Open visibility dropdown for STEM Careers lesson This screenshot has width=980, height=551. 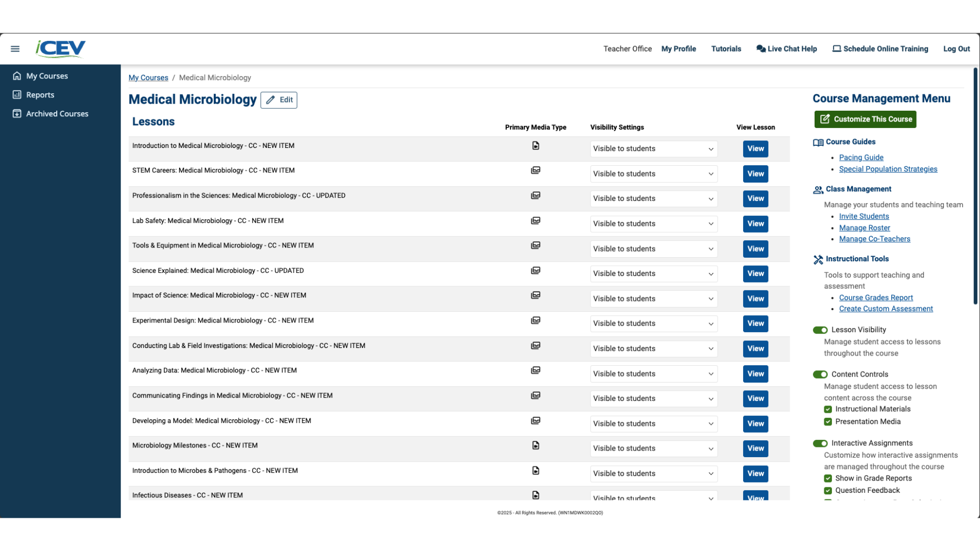tap(654, 174)
